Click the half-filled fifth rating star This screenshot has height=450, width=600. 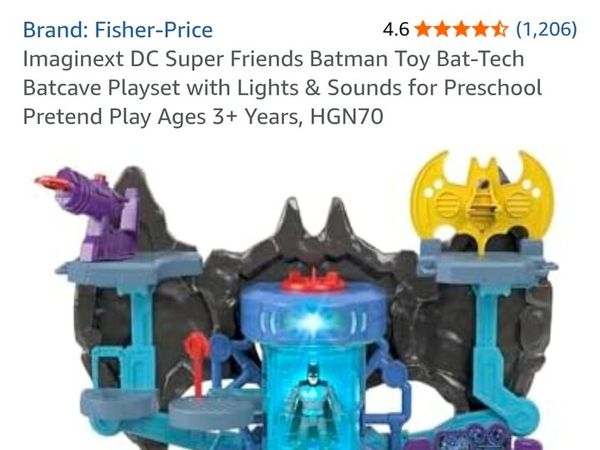tap(499, 29)
